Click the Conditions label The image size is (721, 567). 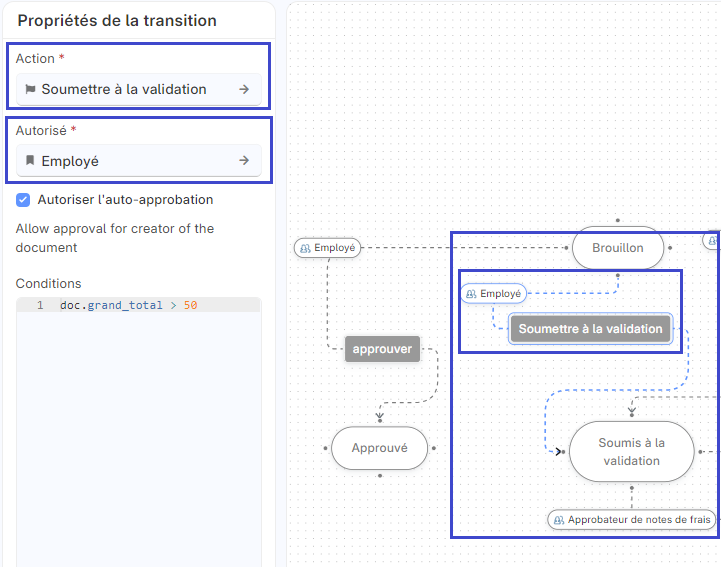tap(48, 283)
